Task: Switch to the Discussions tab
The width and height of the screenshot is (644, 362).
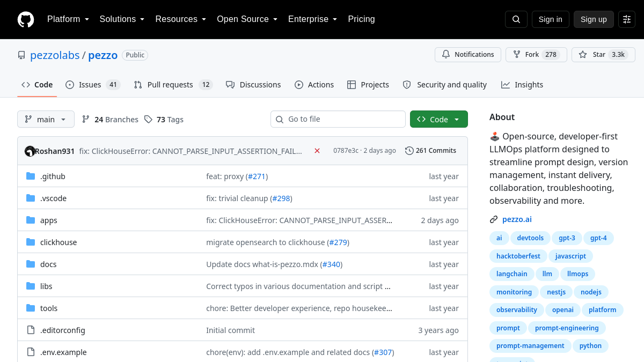Action: 253,85
